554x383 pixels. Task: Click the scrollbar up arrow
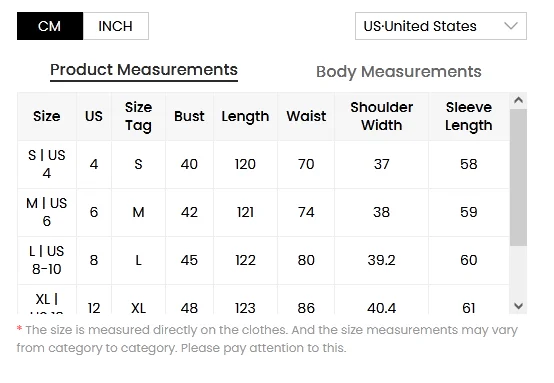(x=518, y=100)
